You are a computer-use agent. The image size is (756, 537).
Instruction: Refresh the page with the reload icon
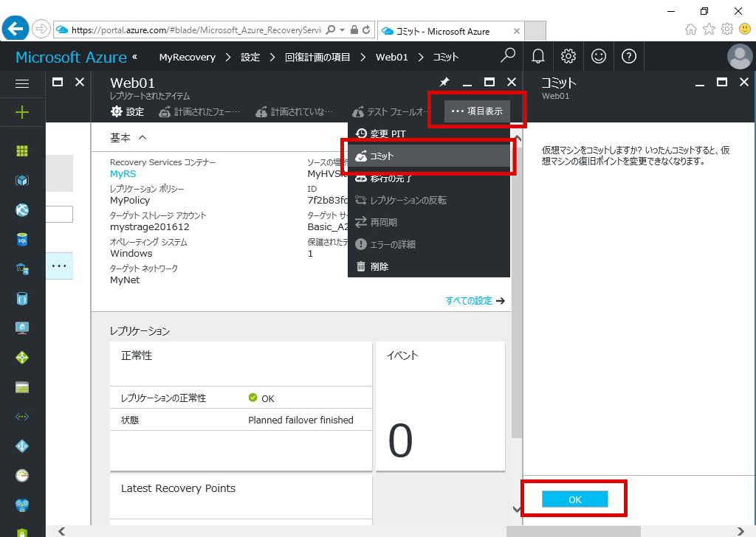click(366, 30)
